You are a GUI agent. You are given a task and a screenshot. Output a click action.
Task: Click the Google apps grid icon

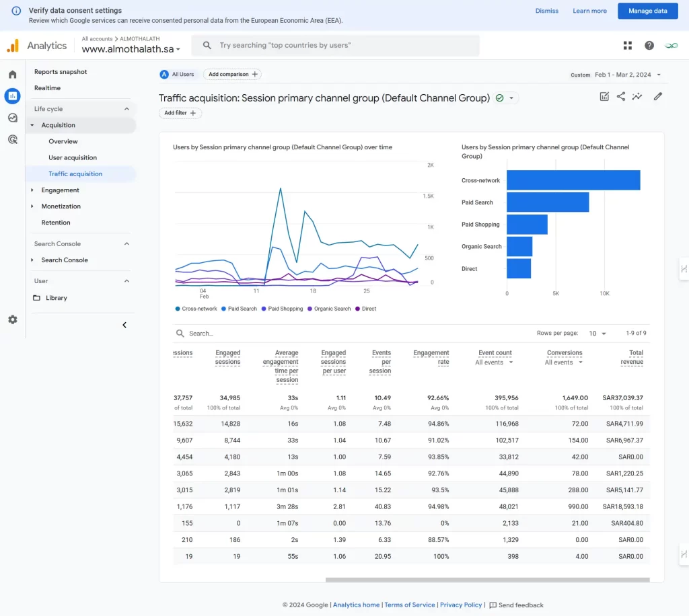click(627, 46)
